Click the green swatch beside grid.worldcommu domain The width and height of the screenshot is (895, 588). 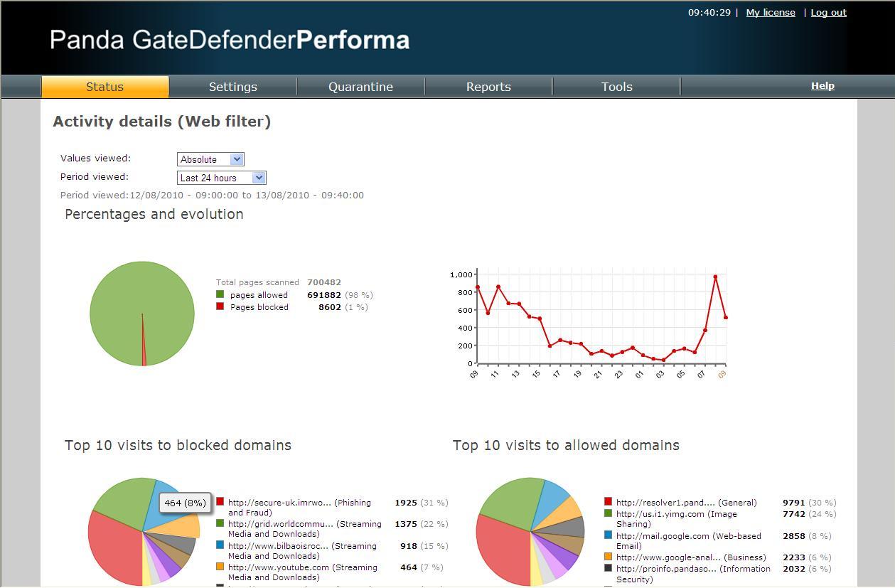click(220, 523)
